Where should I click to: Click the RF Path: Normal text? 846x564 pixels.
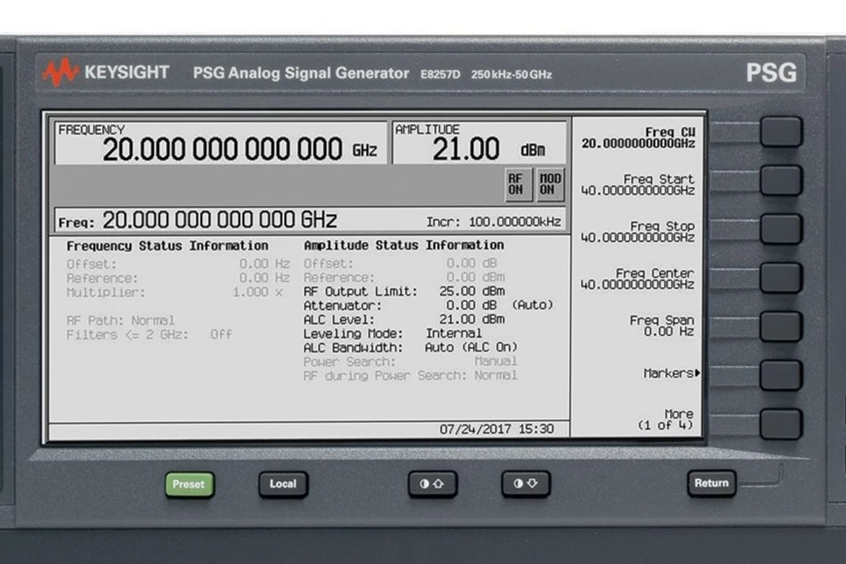click(x=120, y=321)
